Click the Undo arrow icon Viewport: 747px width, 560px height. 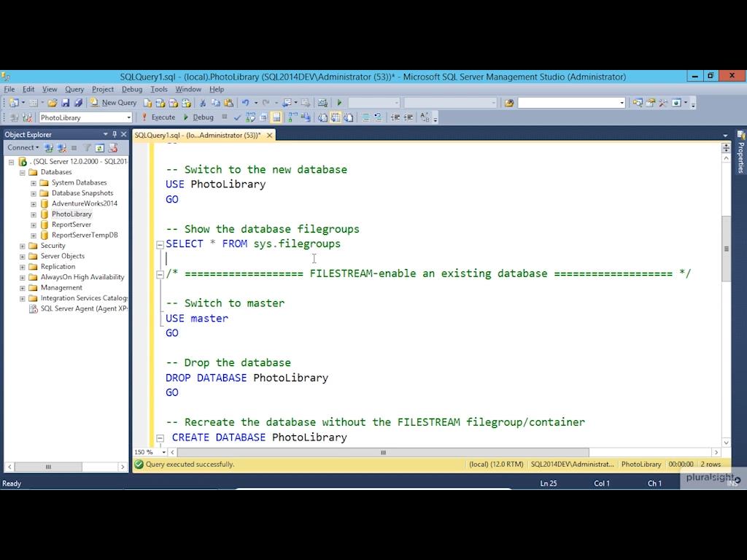pyautogui.click(x=245, y=103)
